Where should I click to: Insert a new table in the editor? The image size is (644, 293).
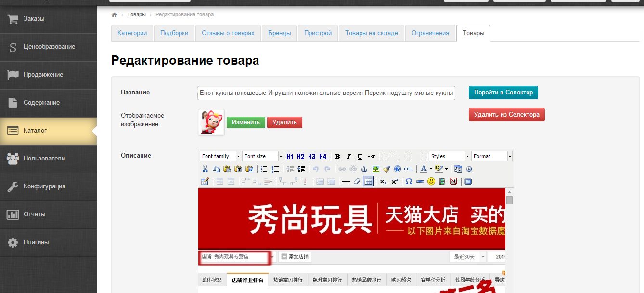coord(205,182)
